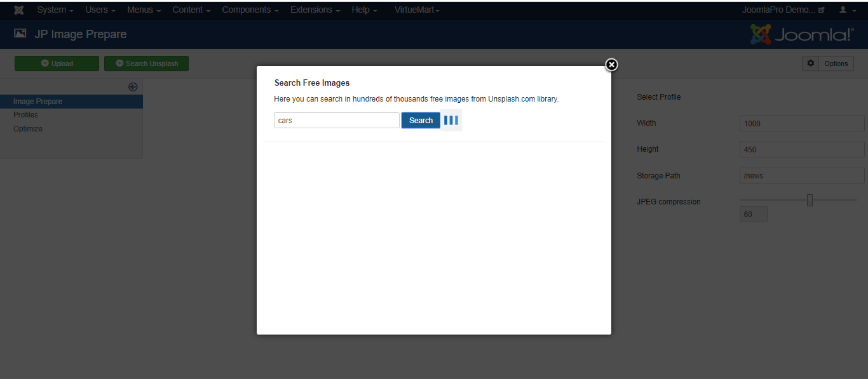The width and height of the screenshot is (868, 379).
Task: Select Optimize in the sidebar
Action: point(28,129)
